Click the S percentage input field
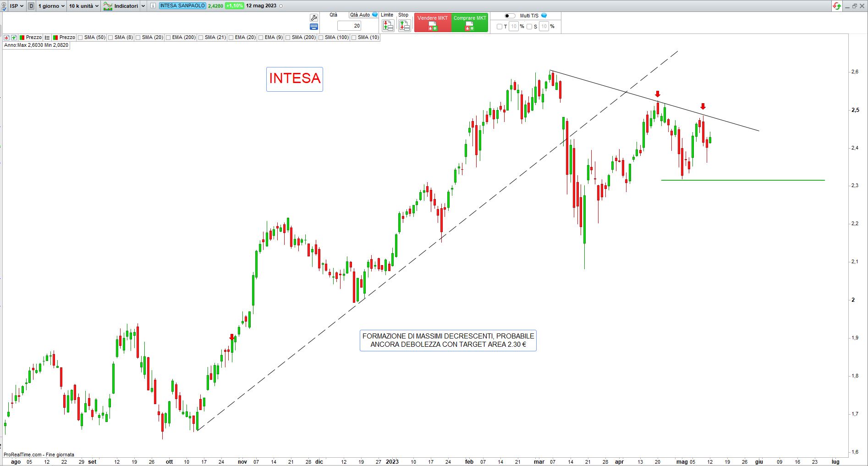This screenshot has width=868, height=466. click(x=544, y=27)
